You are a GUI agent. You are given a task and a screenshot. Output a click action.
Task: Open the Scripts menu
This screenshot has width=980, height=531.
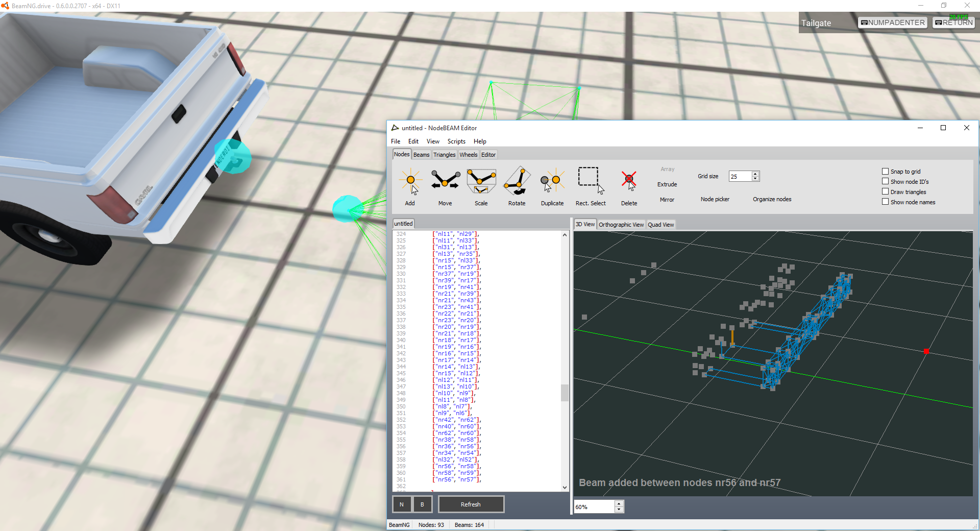tap(456, 141)
